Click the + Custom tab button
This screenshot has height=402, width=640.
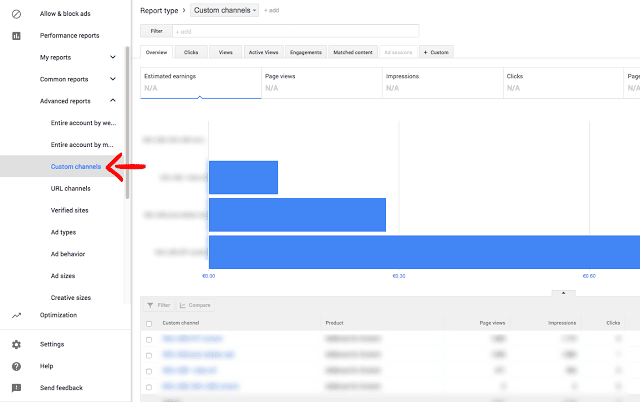(x=436, y=52)
